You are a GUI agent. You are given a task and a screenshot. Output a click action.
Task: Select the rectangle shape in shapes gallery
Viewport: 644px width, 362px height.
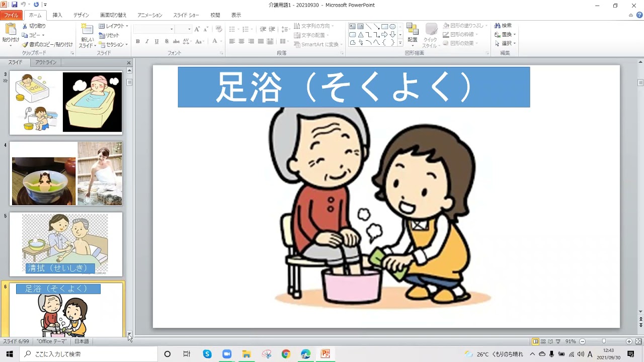click(384, 27)
